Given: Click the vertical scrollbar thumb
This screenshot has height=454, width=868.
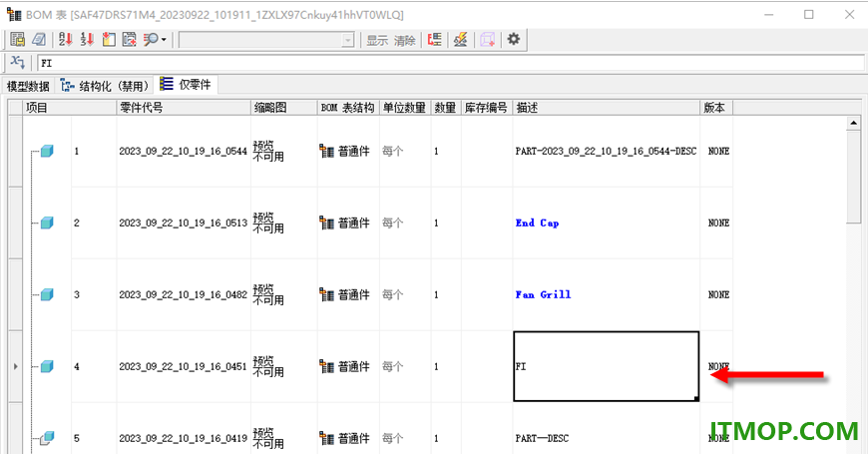Looking at the screenshot, I should pyautogui.click(x=854, y=178).
